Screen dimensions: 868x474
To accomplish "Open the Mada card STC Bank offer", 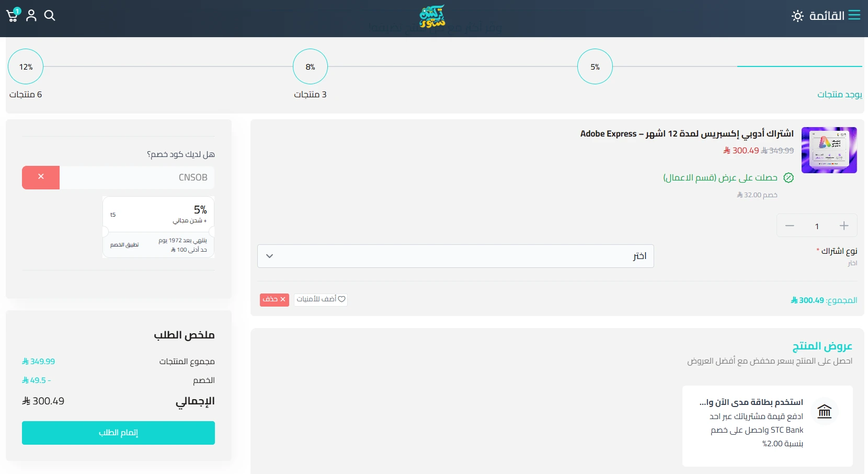I will [768, 426].
